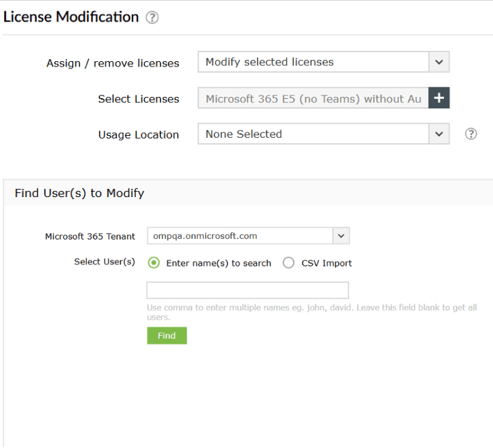
Task: Click the Find User(s) to Modify section header
Action: click(x=79, y=193)
